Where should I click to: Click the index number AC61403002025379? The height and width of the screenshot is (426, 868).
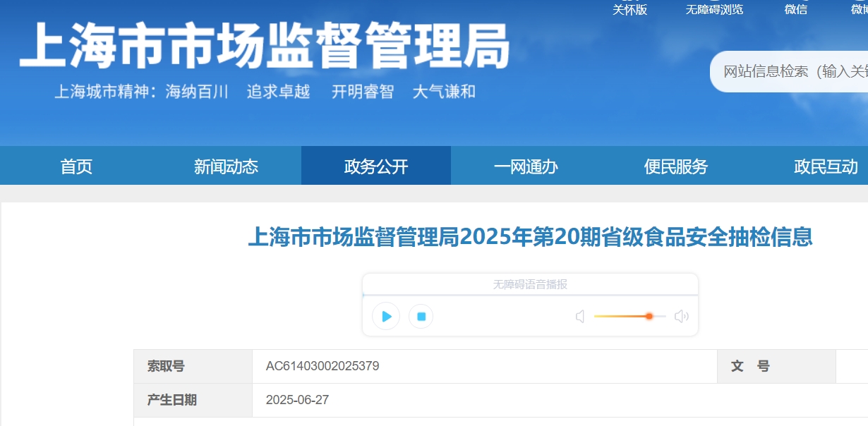323,366
